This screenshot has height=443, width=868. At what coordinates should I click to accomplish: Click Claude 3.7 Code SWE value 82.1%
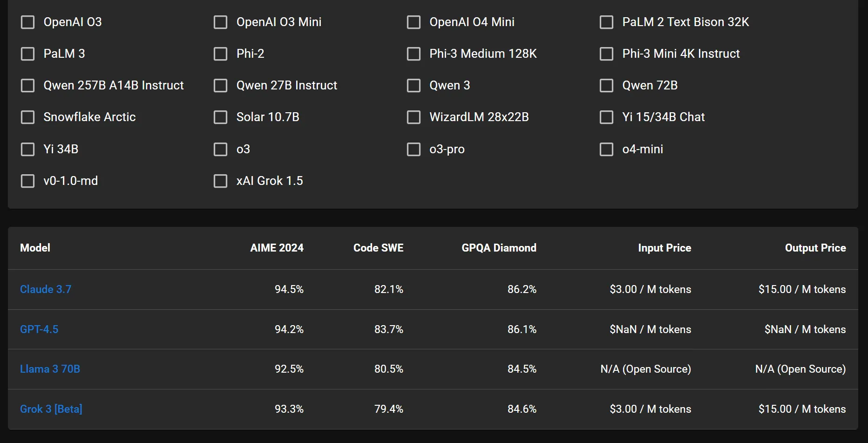[x=389, y=289]
